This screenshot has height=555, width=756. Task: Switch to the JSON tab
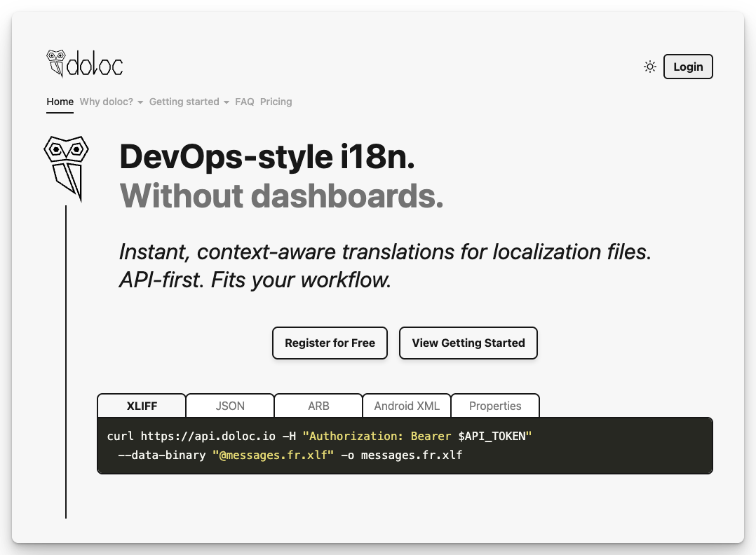point(230,406)
